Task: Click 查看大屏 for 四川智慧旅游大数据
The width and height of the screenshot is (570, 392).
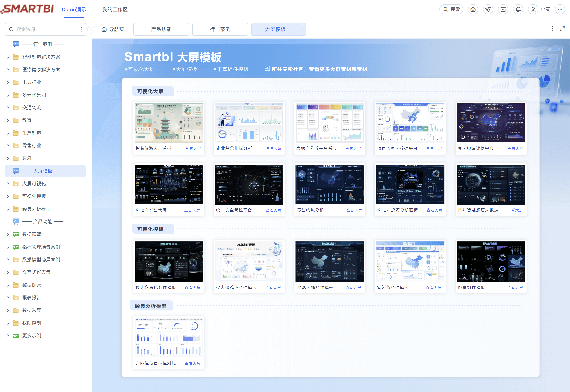Action: (x=515, y=210)
